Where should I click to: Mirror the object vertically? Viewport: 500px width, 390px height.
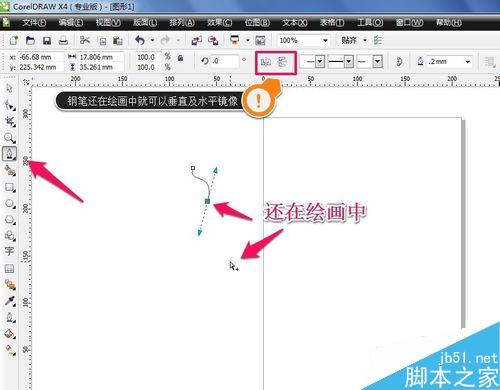coord(282,62)
